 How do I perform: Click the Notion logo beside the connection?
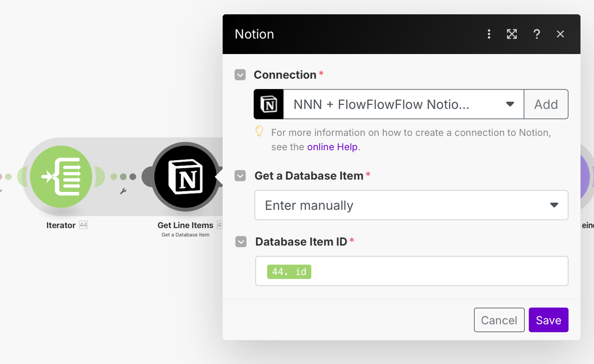(269, 104)
